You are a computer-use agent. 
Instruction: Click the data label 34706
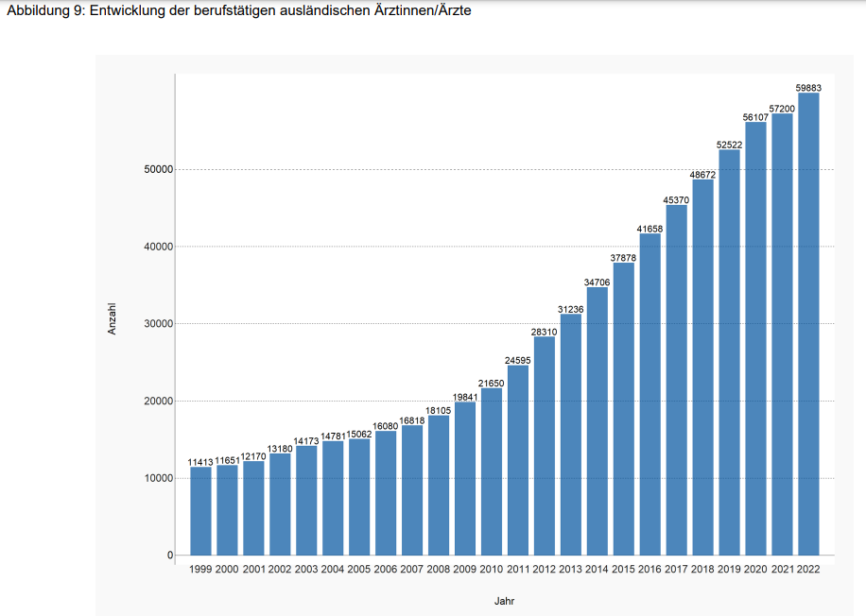(x=597, y=282)
